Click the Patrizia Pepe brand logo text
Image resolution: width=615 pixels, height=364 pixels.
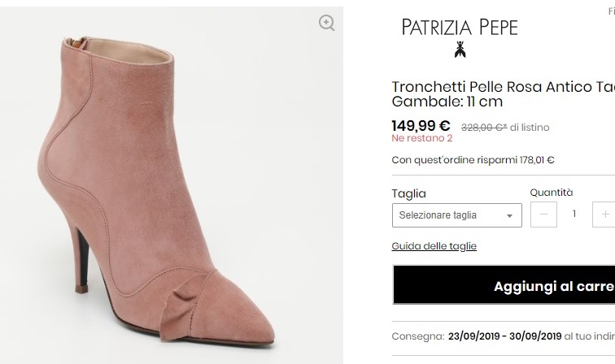tap(460, 27)
